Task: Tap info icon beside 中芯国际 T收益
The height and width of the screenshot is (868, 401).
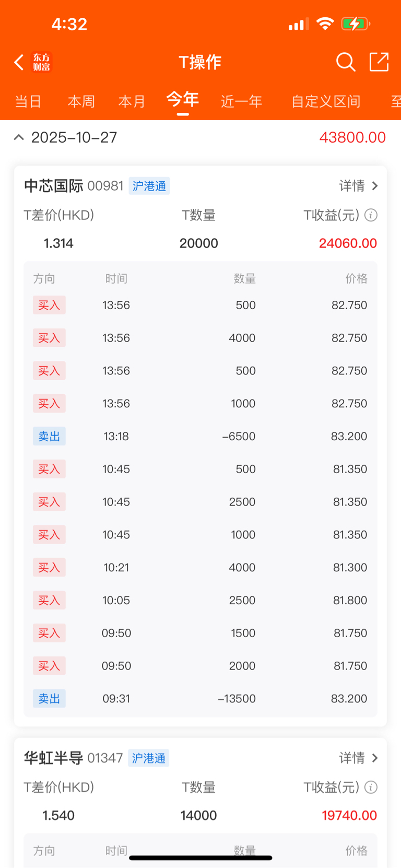Action: (x=371, y=215)
